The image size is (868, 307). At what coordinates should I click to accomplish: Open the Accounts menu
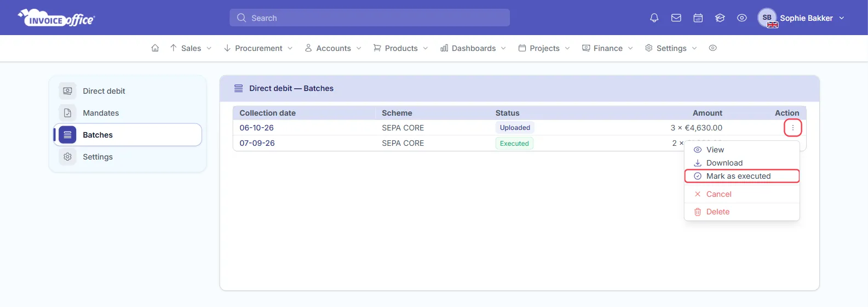(333, 48)
